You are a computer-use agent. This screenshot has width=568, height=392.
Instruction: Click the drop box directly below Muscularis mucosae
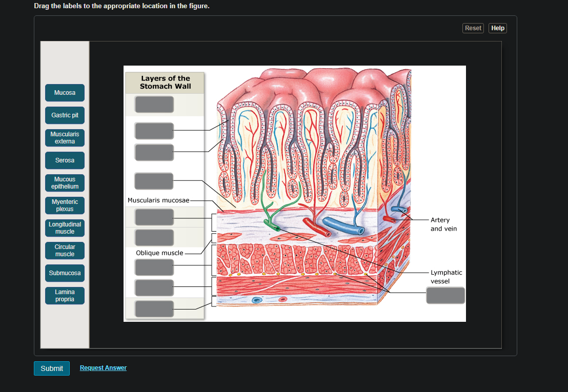pyautogui.click(x=154, y=217)
